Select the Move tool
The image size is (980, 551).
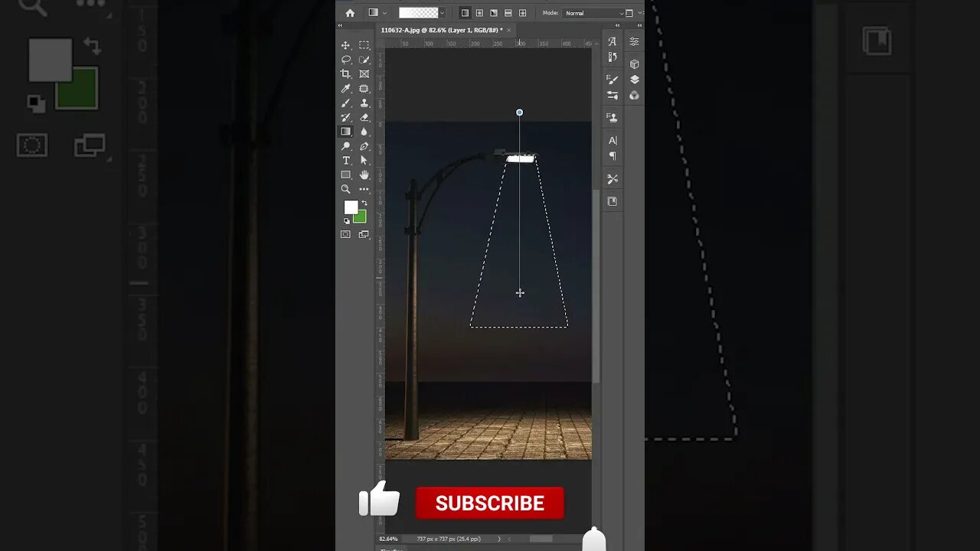click(345, 45)
